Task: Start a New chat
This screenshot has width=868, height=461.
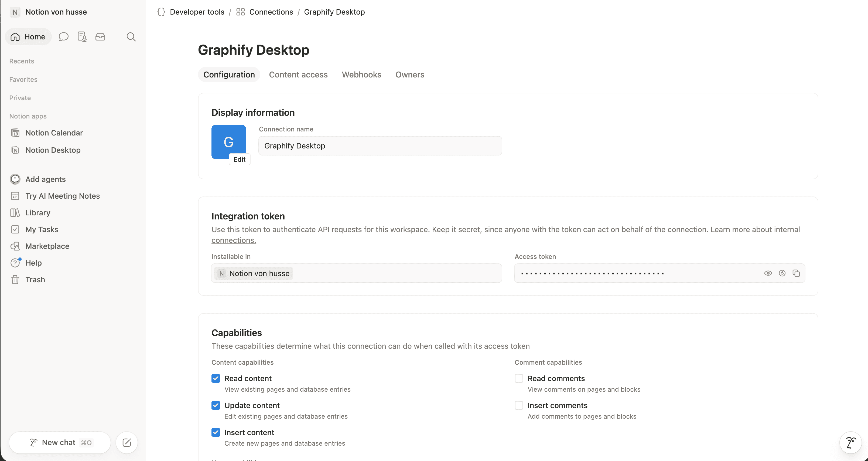Action: coord(60,442)
